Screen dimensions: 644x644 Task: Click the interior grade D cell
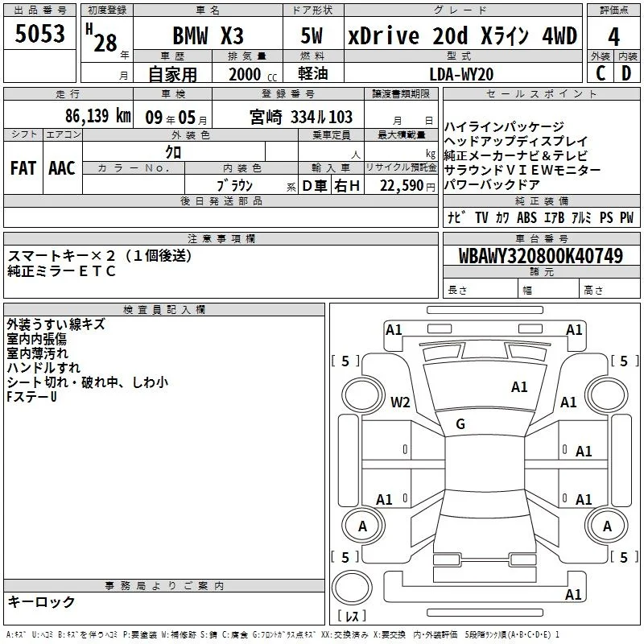click(627, 73)
